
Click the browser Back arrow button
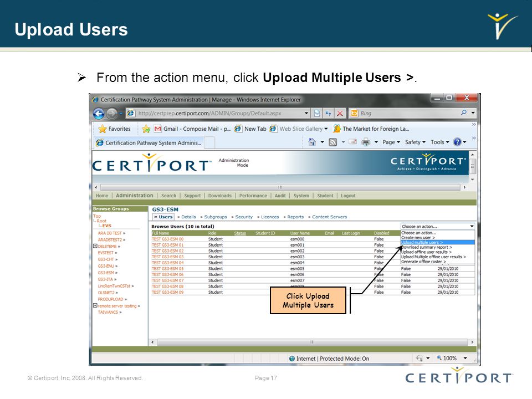99,113
